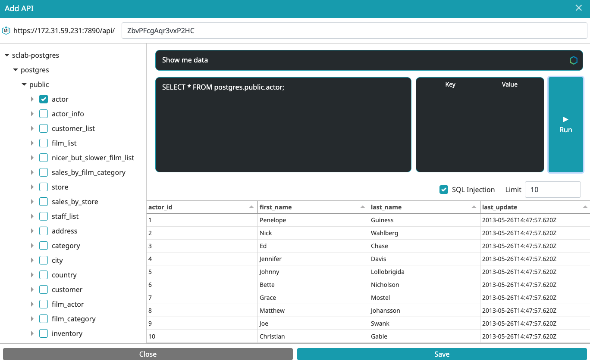Check the country checkbox
Screen dimensions: 590x364
click(44, 275)
